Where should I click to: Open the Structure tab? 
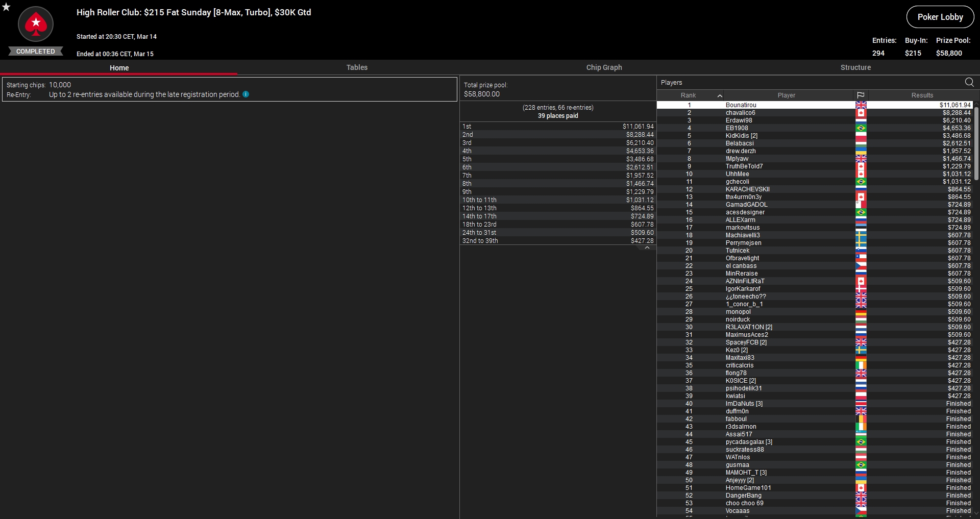[855, 67]
